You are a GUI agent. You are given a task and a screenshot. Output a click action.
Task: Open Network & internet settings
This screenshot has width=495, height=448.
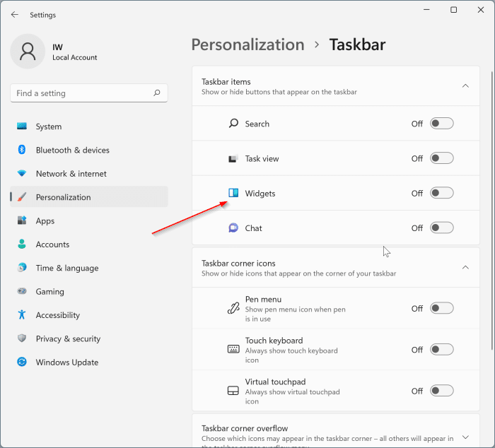tap(89, 174)
